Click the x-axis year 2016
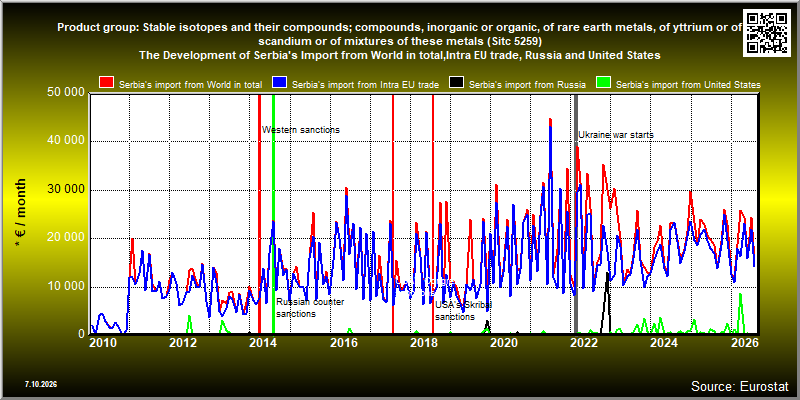Viewport: 800px width, 400px height. tap(344, 342)
